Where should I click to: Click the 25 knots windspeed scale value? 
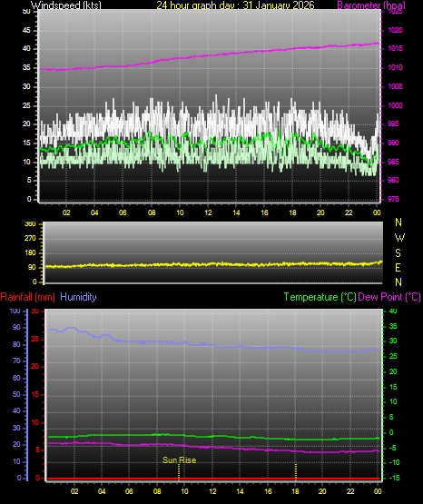coord(26,105)
